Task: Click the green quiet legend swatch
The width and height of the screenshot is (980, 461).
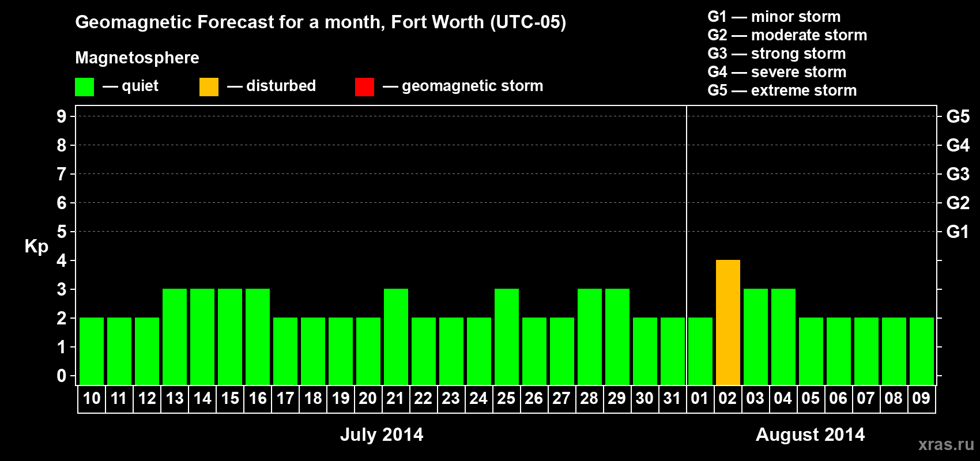Action: (x=84, y=87)
